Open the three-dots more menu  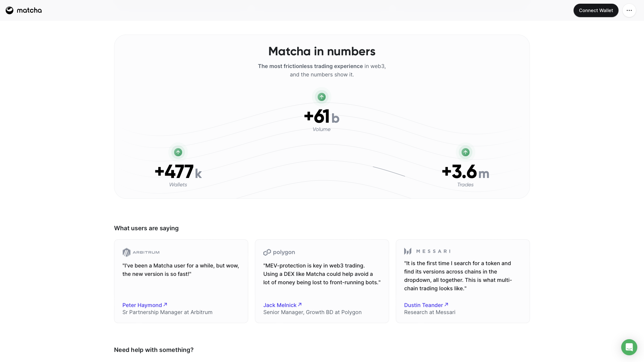click(629, 10)
